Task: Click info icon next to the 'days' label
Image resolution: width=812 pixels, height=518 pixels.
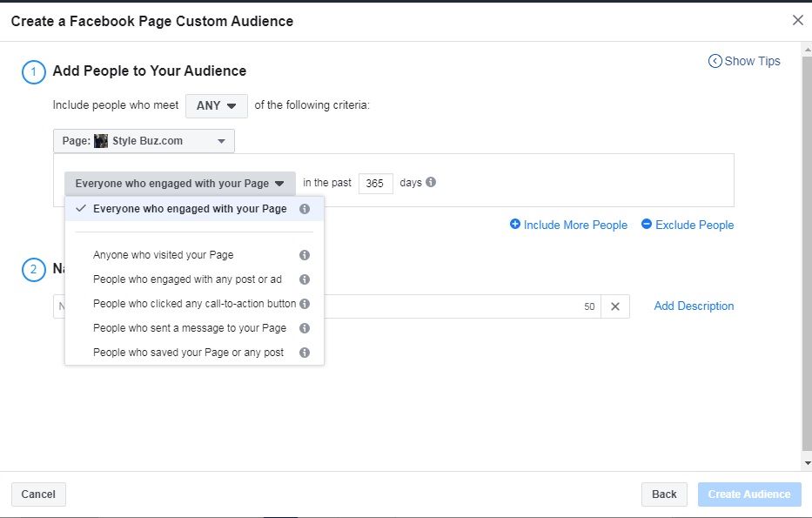Action: click(x=431, y=183)
